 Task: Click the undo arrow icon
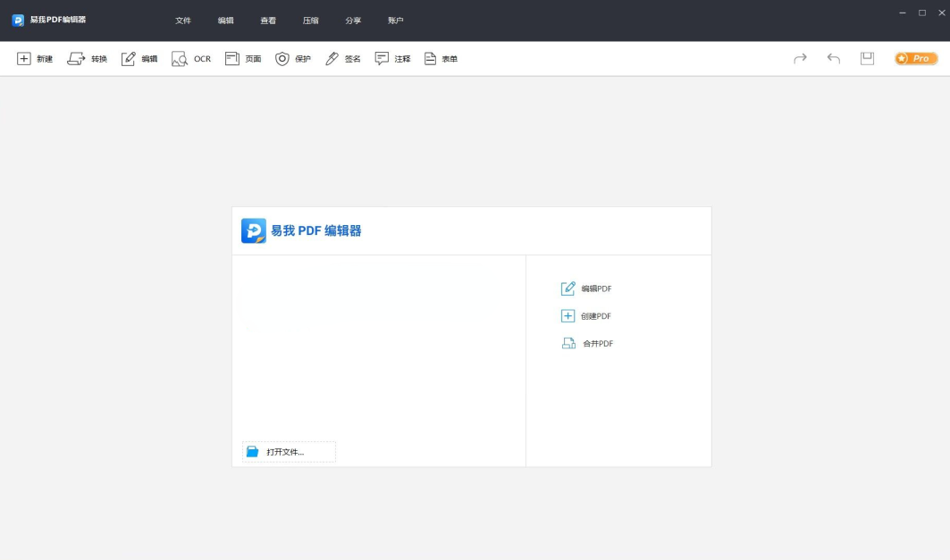[834, 58]
